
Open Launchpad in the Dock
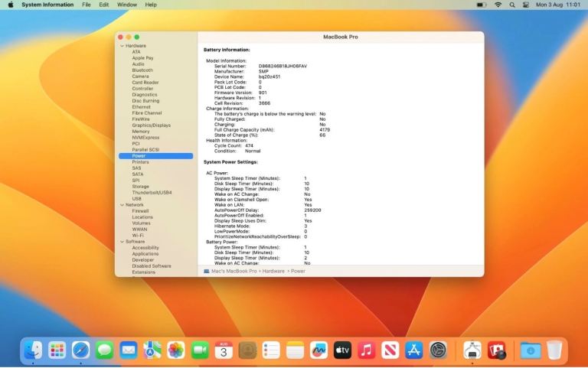click(x=57, y=350)
